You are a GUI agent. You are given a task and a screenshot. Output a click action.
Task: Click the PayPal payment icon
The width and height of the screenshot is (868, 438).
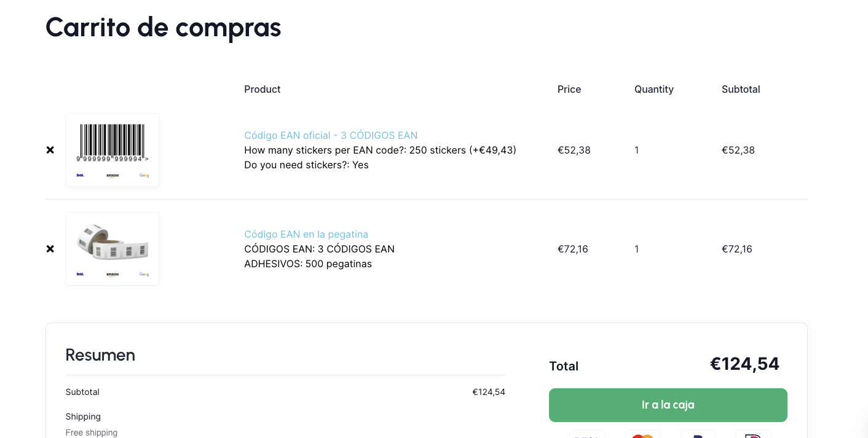(x=698, y=434)
